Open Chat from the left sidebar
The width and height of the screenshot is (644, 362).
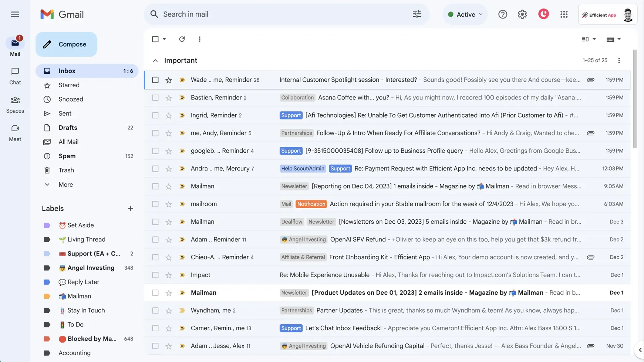15,76
